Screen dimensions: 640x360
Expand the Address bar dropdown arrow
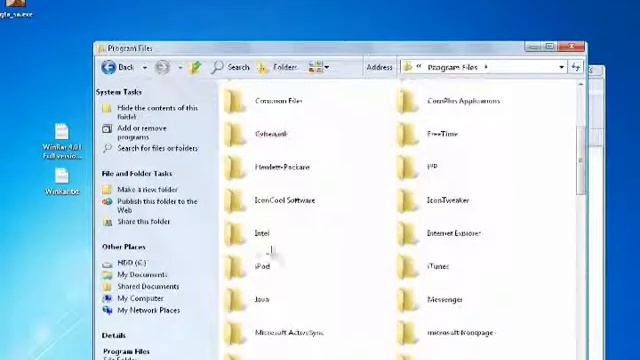coord(562,67)
